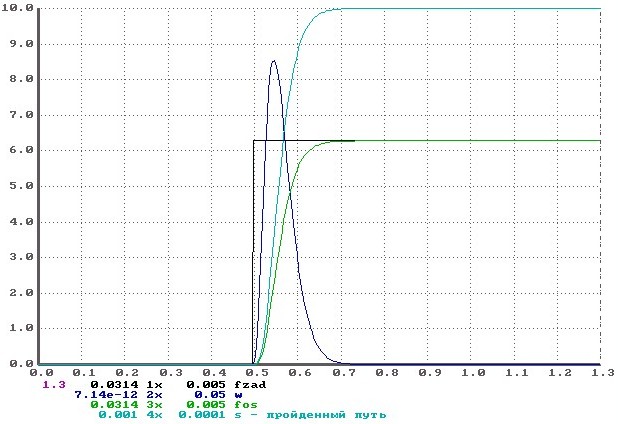Select the x-axis value 0.3
This screenshot has width=618, height=424.
(171, 373)
